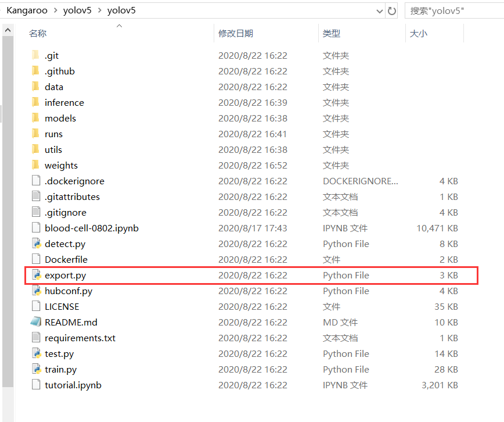Select the train.py file name
This screenshot has width=504, height=422.
click(61, 370)
